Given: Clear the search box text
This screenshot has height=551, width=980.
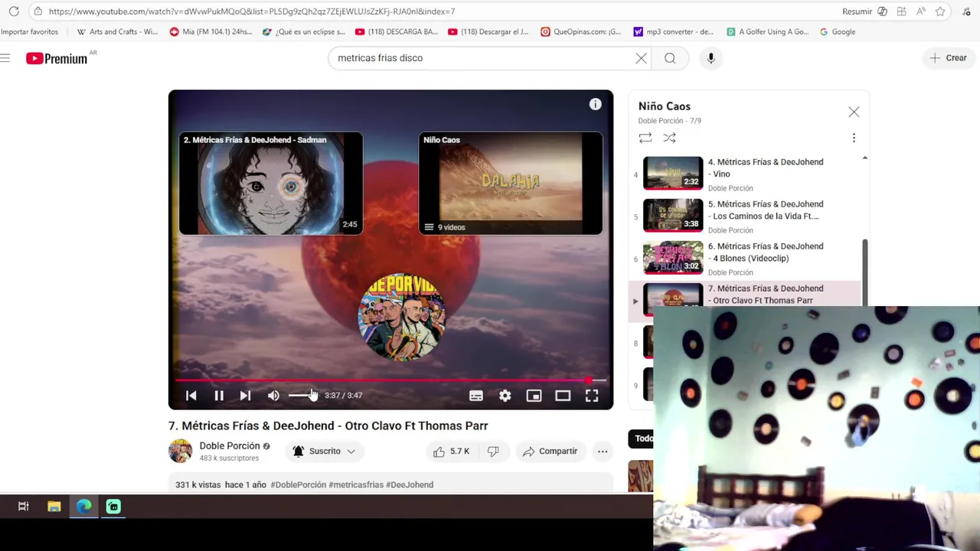Looking at the screenshot, I should pos(641,58).
